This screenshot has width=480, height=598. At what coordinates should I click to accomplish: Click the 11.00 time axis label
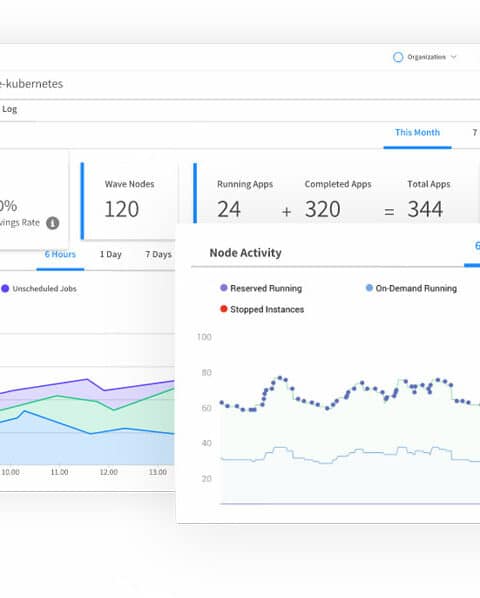coord(59,472)
